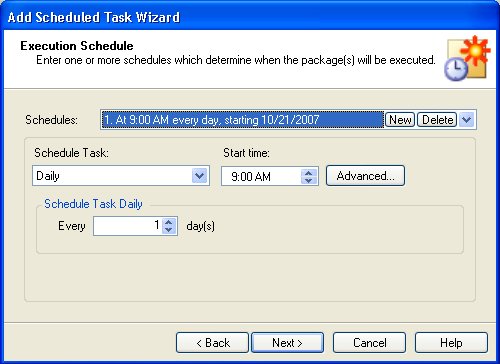Expand the Schedules list dropdown arrow

tap(467, 120)
